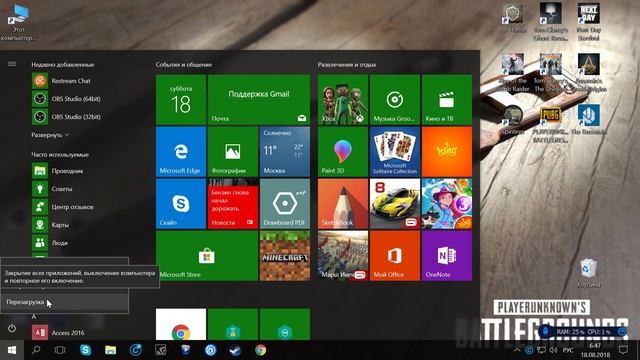
Task: Open Люди in the app list
Action: click(50, 243)
